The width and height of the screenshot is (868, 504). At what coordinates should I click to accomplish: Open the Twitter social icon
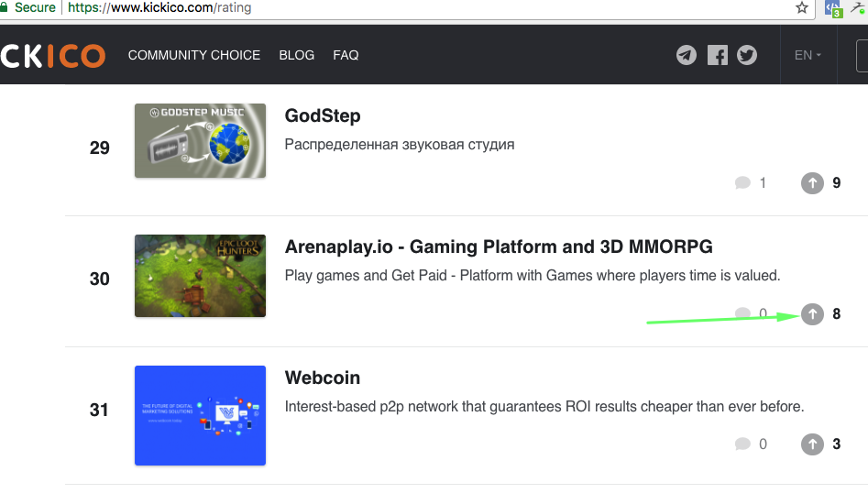(747, 55)
